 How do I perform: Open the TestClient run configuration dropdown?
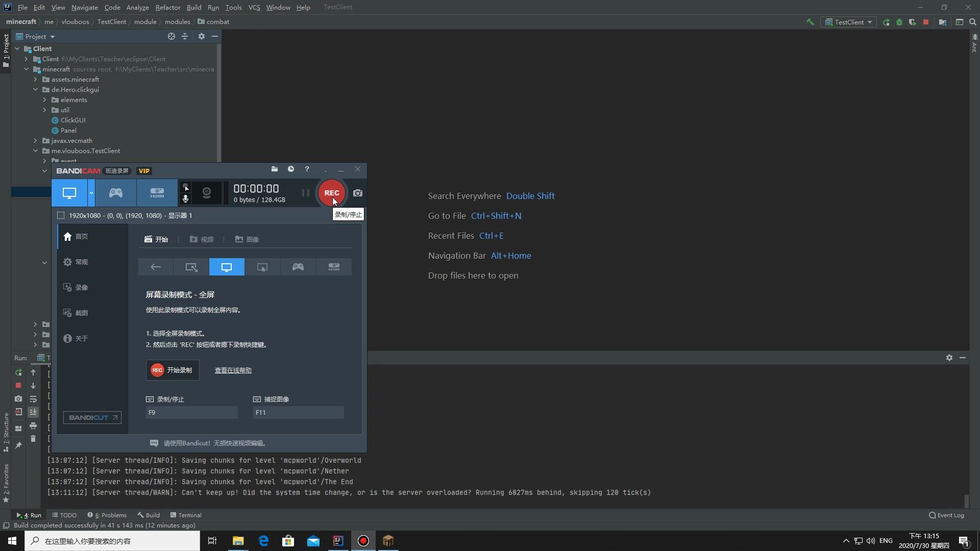pos(848,22)
